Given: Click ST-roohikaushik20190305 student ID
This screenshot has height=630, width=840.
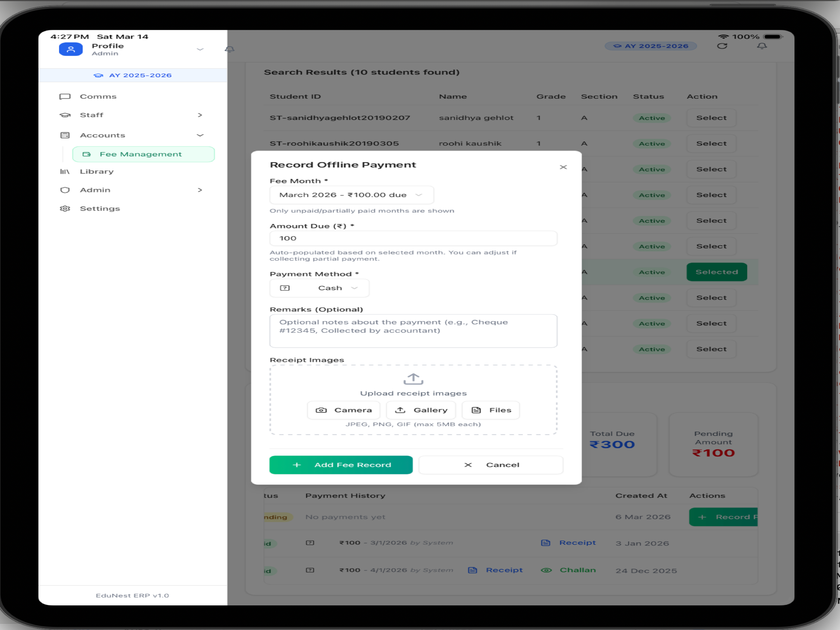Looking at the screenshot, I should 334,144.
